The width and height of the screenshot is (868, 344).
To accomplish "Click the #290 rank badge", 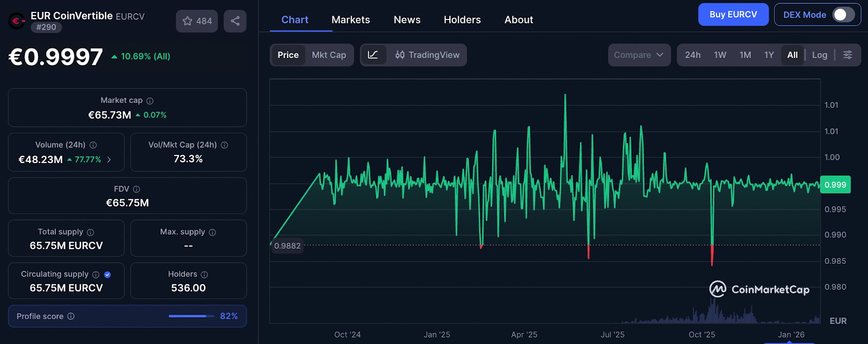I will [46, 27].
